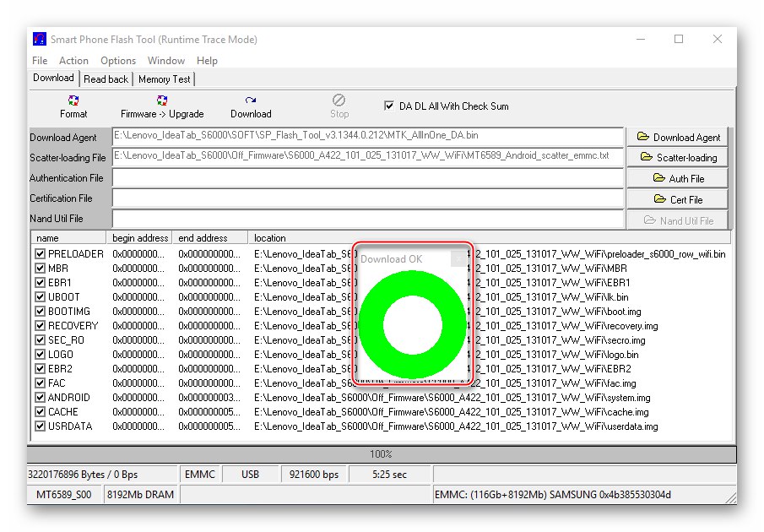Screen dimensions: 764x532
Task: Uncheck the RECOVERY partition
Action: [x=41, y=325]
